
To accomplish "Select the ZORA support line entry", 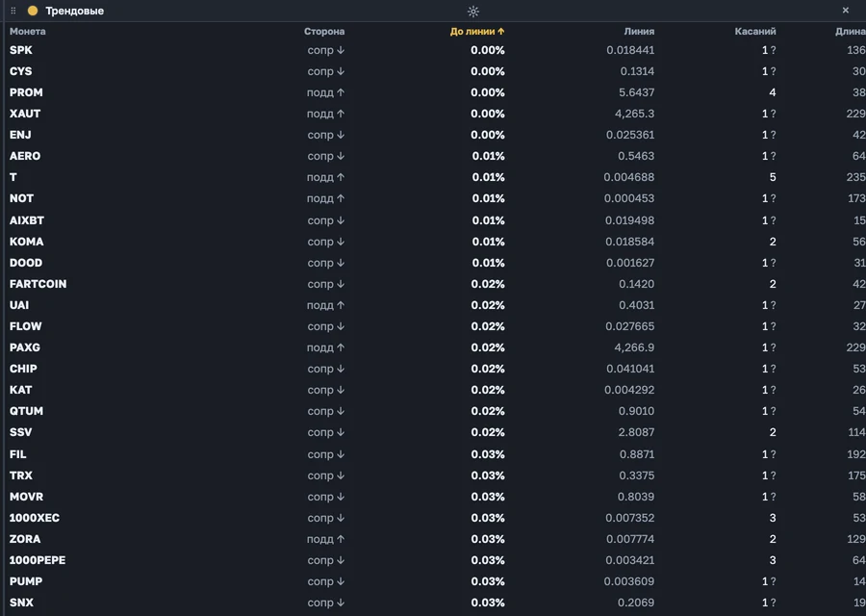I will pos(433,539).
